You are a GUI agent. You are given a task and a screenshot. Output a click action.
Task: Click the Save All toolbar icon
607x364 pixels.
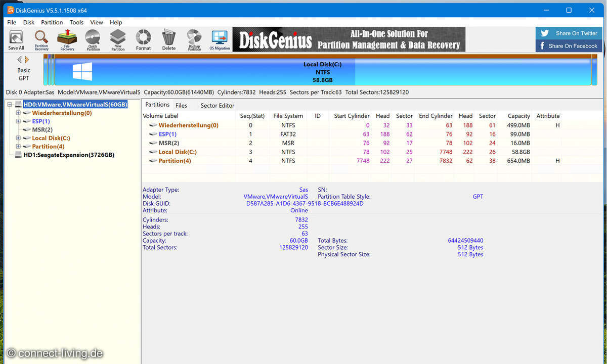[x=16, y=40]
